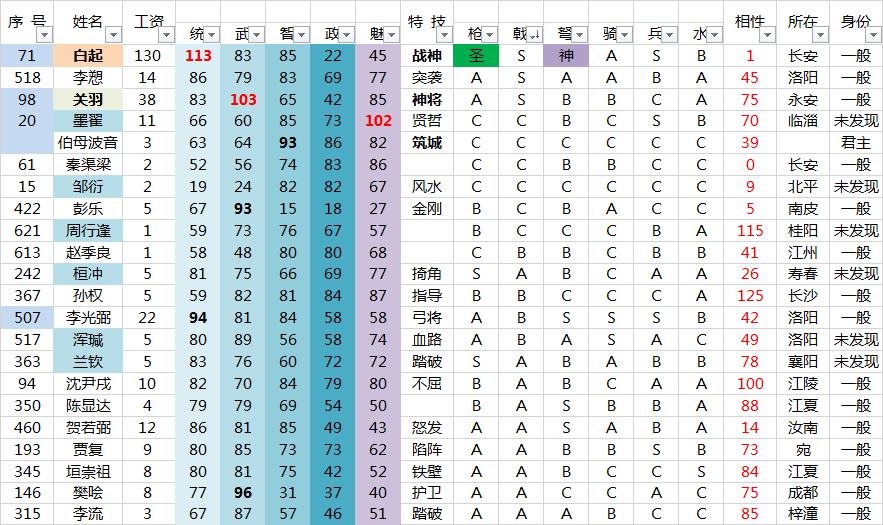The image size is (883, 525).
Task: Select the 神将 special skill cell
Action: point(427,100)
